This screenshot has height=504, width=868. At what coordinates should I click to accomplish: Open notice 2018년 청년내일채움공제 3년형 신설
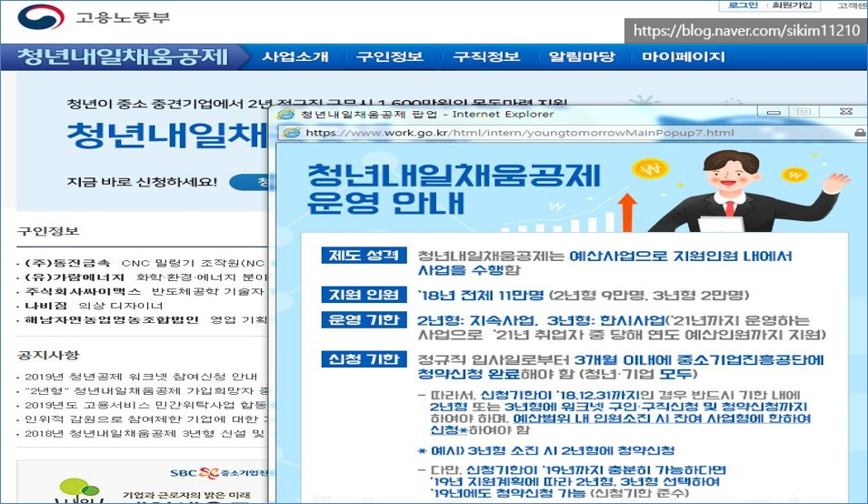click(x=145, y=434)
